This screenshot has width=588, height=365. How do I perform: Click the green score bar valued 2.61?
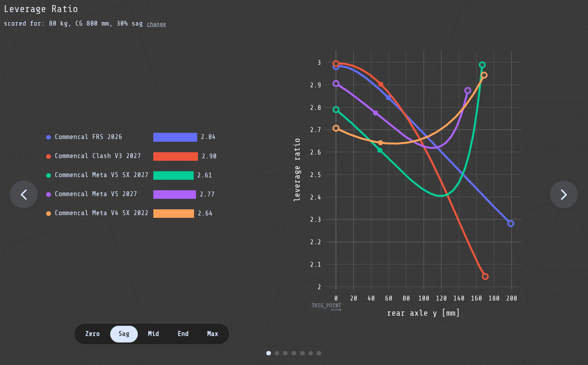[173, 175]
